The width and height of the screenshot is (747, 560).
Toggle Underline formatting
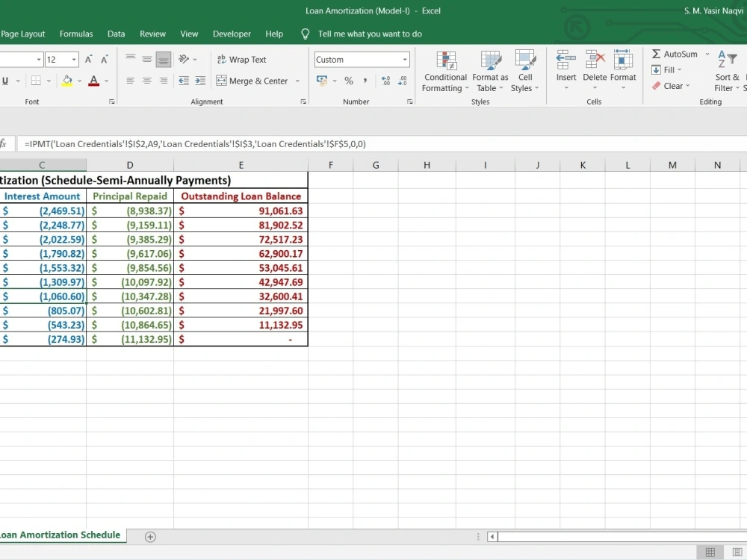6,81
